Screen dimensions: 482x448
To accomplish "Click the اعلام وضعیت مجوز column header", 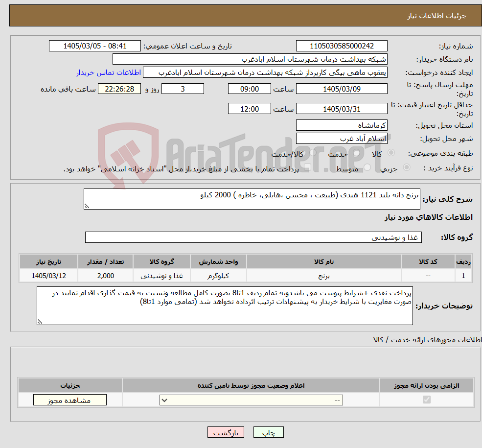I will coord(251,386).
